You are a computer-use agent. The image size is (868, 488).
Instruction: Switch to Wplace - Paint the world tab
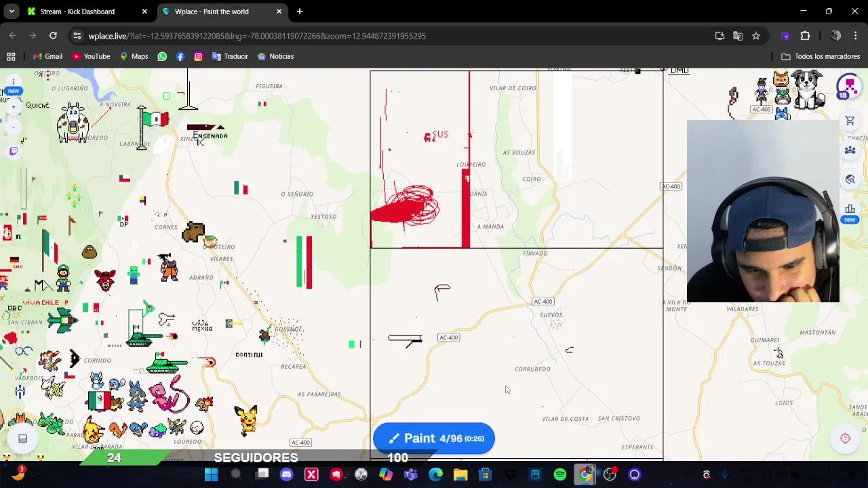(222, 12)
